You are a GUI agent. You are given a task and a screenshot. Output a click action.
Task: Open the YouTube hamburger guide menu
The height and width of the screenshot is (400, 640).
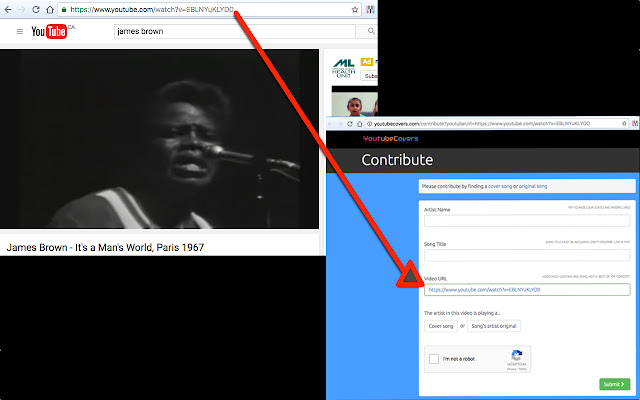click(20, 31)
